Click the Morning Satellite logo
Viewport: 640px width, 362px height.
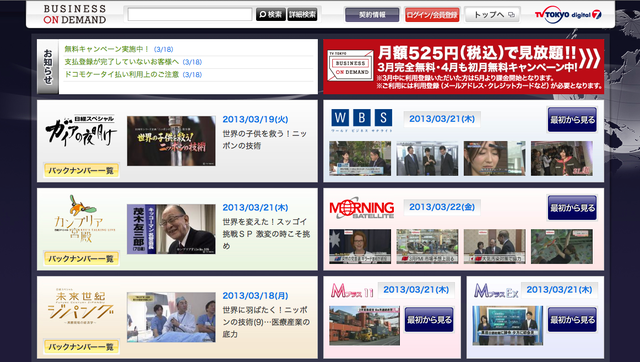coord(362,209)
